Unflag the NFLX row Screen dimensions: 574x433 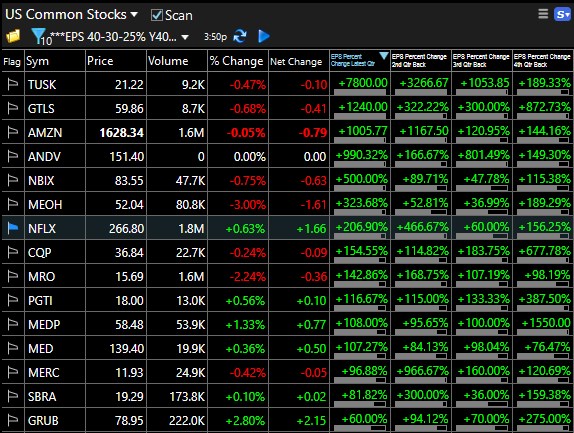pyautogui.click(x=13, y=228)
